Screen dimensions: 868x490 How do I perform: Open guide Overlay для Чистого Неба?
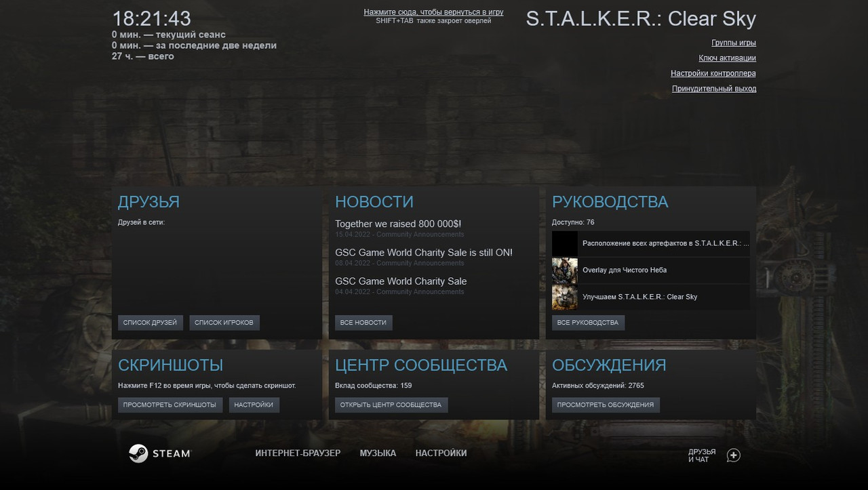coord(651,270)
